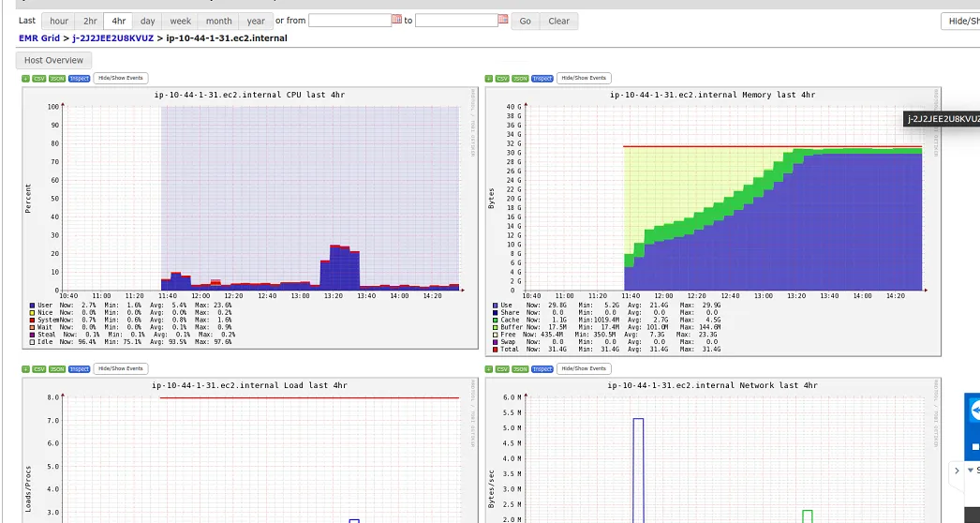Image resolution: width=980 pixels, height=523 pixels.
Task: Export Memory graph data as JSON
Action: pos(521,79)
